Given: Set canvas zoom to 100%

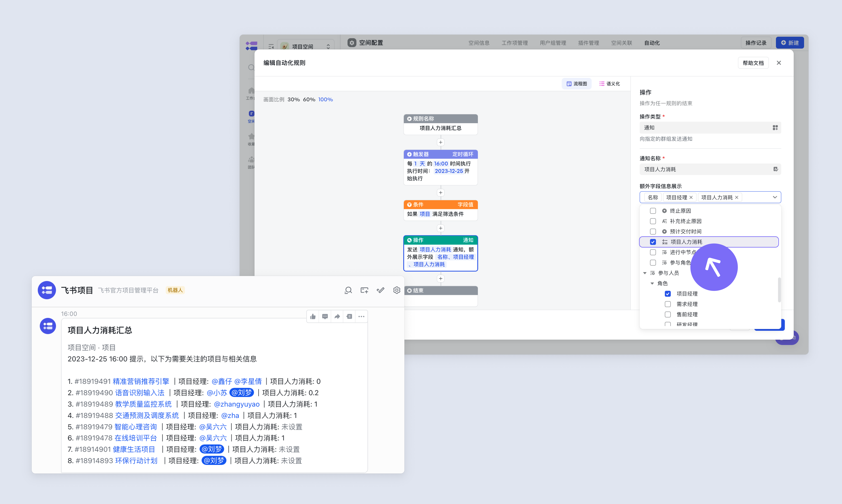Looking at the screenshot, I should (325, 99).
